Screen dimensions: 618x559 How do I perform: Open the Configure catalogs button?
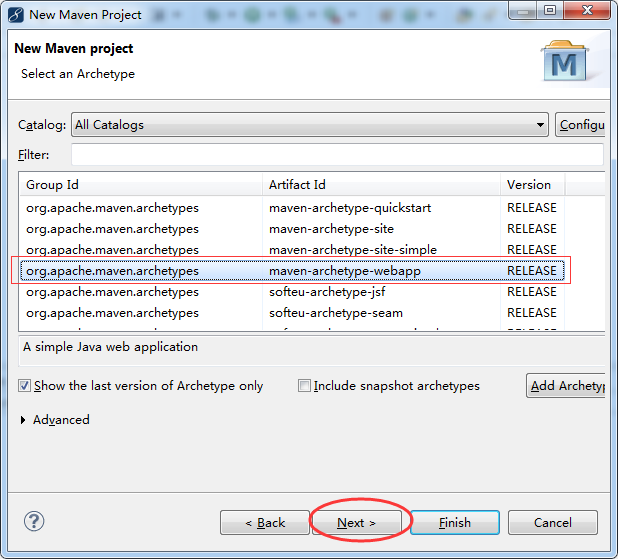click(x=580, y=125)
